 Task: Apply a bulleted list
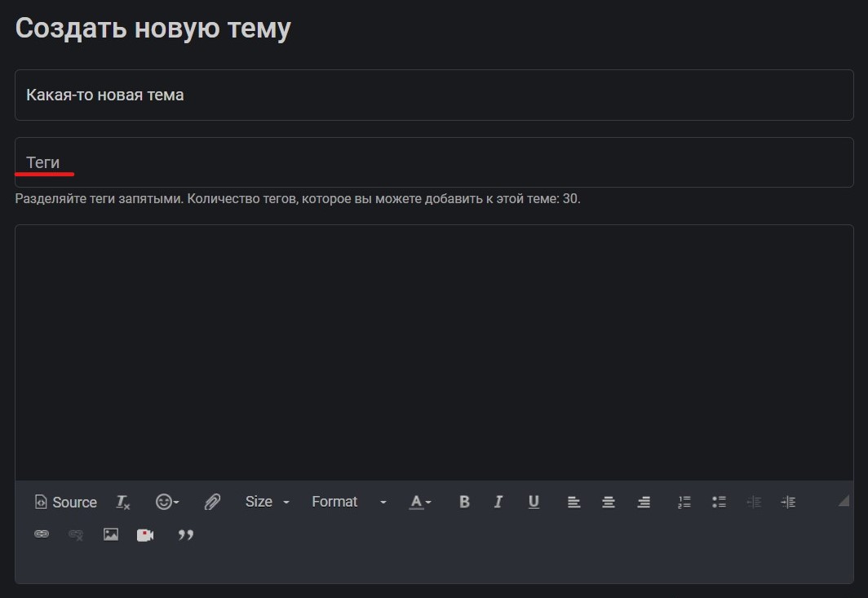click(719, 502)
